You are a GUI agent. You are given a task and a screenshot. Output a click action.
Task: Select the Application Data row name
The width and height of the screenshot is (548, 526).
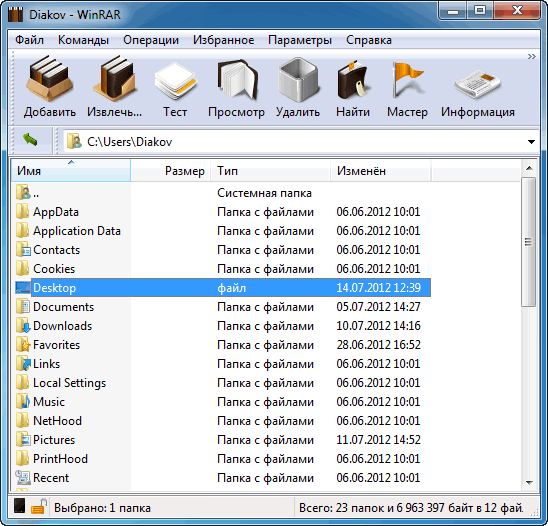point(77,231)
